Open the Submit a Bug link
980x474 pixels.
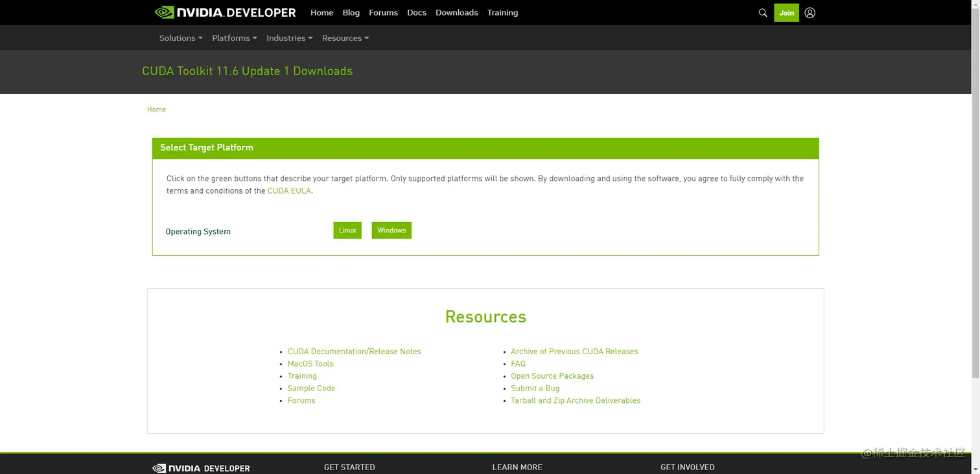point(535,389)
